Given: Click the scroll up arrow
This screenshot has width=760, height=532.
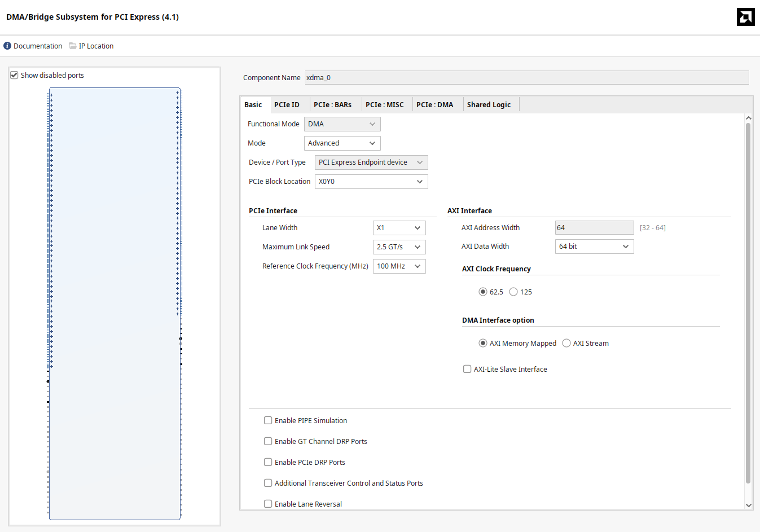Looking at the screenshot, I should click(749, 118).
